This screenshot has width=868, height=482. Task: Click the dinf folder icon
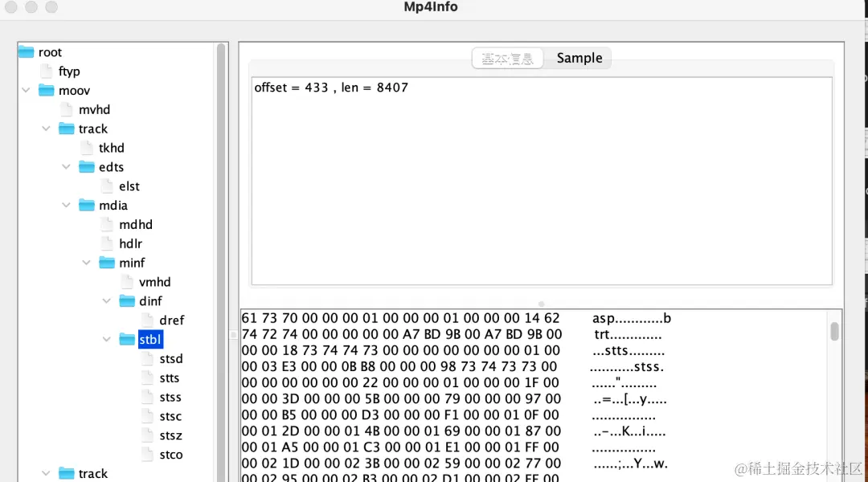[x=127, y=300]
